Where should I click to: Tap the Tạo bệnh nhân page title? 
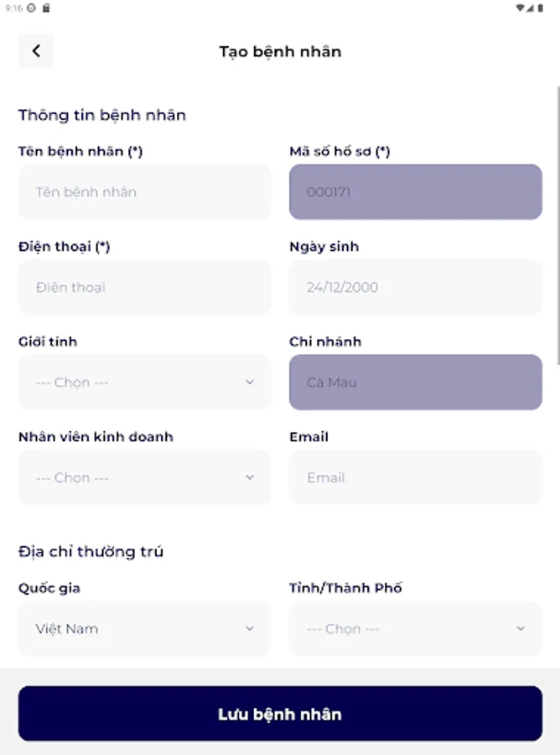(280, 51)
